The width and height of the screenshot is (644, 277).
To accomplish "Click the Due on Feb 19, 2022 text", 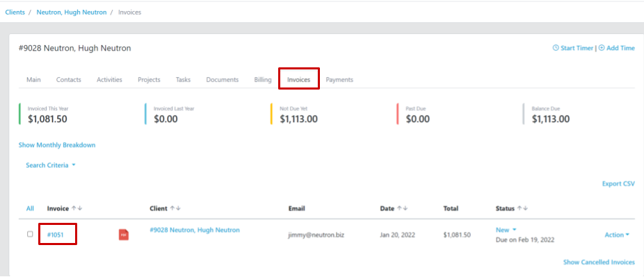I will [x=525, y=240].
